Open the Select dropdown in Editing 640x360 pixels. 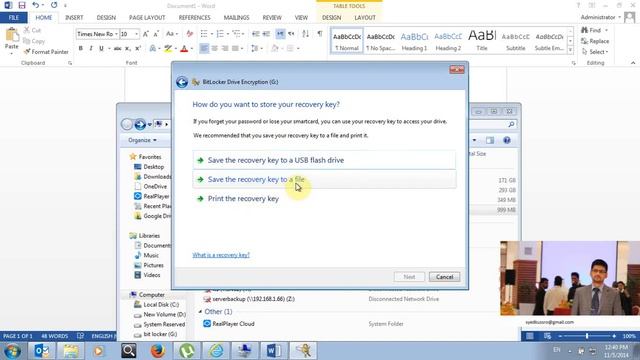click(595, 52)
